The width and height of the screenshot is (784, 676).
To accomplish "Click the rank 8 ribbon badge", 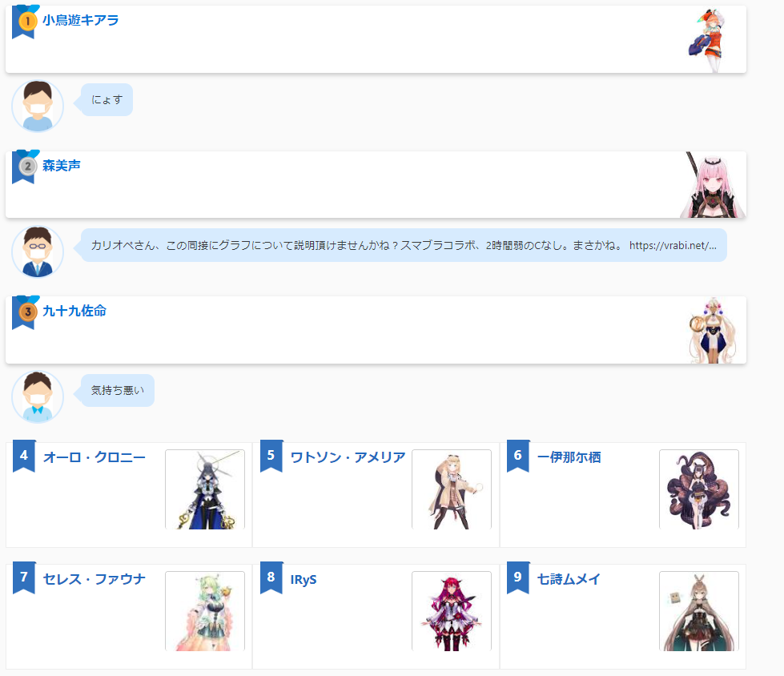I will pos(271,577).
